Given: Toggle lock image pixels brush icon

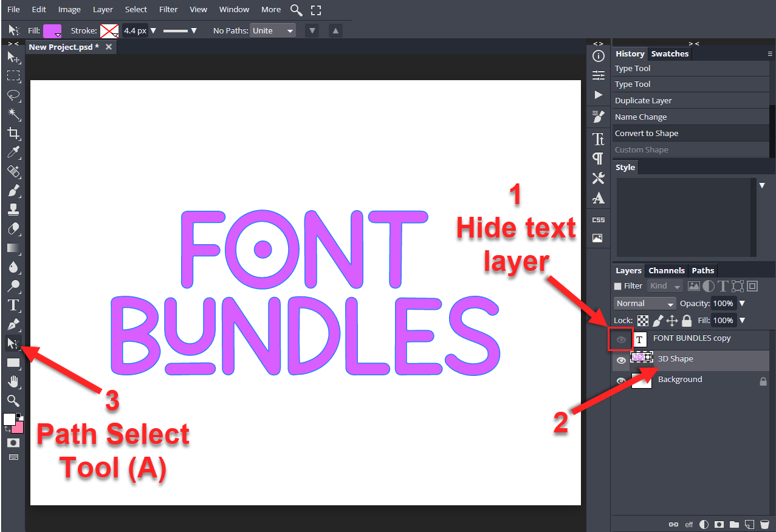Looking at the screenshot, I should 658,320.
